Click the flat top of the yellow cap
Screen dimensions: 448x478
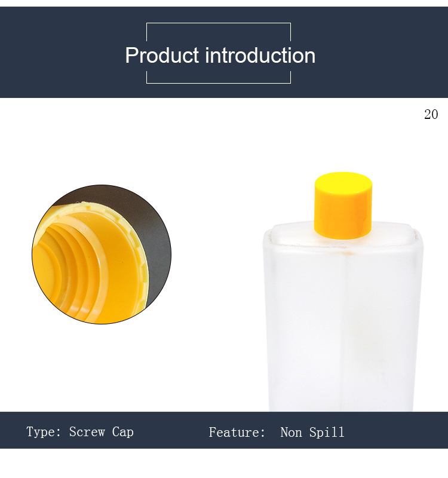coord(343,180)
